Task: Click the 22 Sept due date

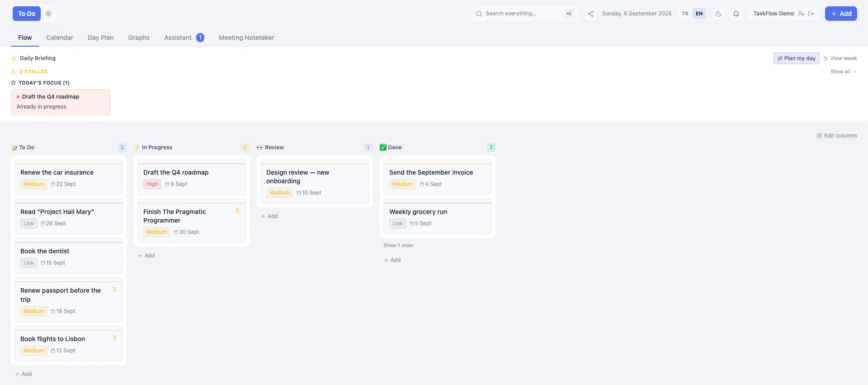Action: 63,184
